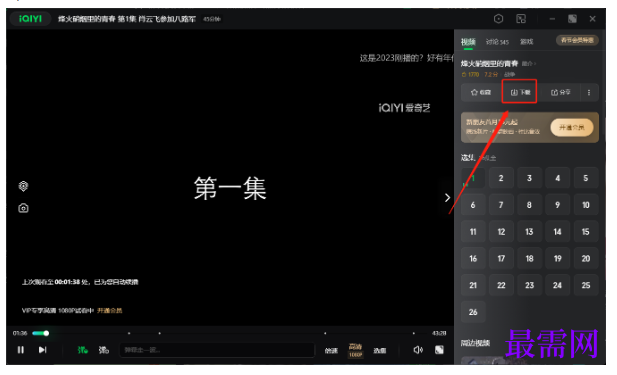Select episode 7
The image size is (617, 375).
501,205
